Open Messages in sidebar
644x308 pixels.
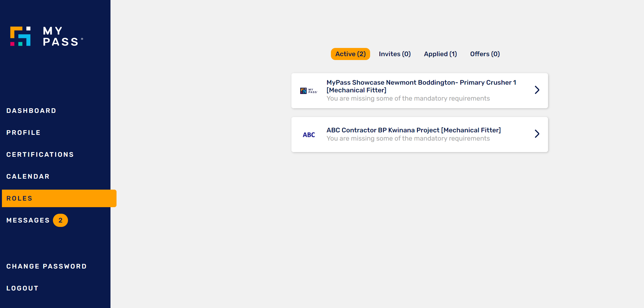coord(28,220)
